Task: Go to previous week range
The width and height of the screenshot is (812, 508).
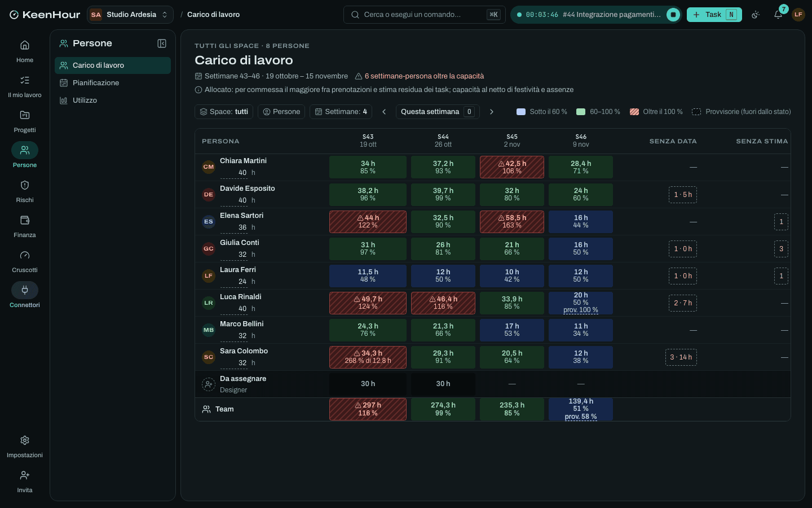Action: click(384, 112)
